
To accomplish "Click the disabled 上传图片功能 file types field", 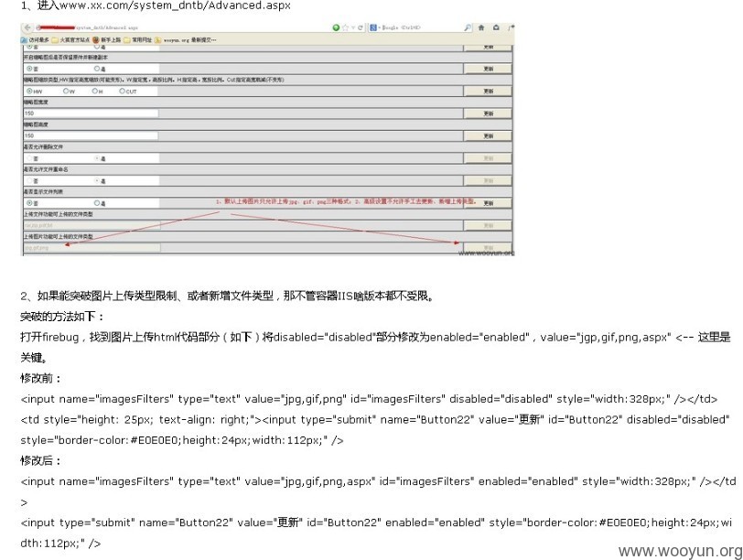I will 92,248.
